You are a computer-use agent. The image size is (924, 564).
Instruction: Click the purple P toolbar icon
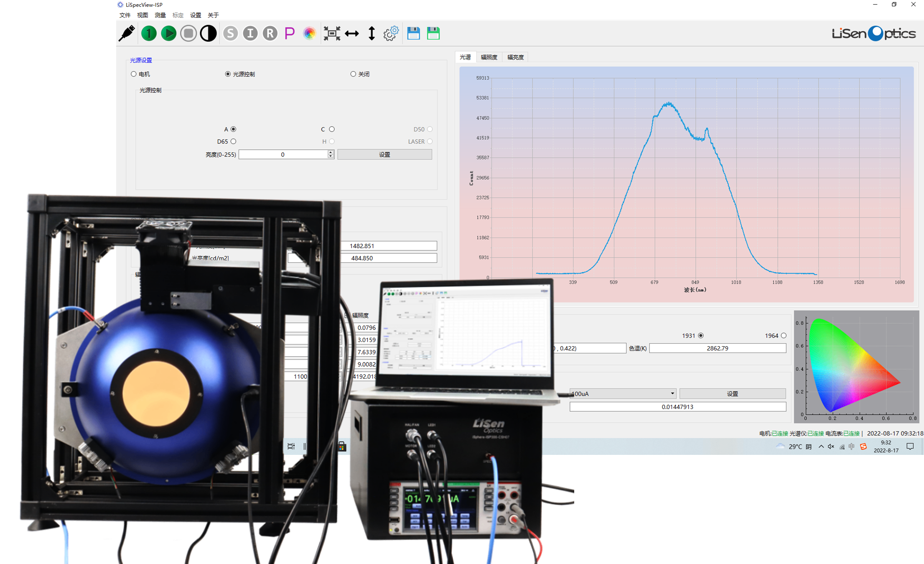289,33
